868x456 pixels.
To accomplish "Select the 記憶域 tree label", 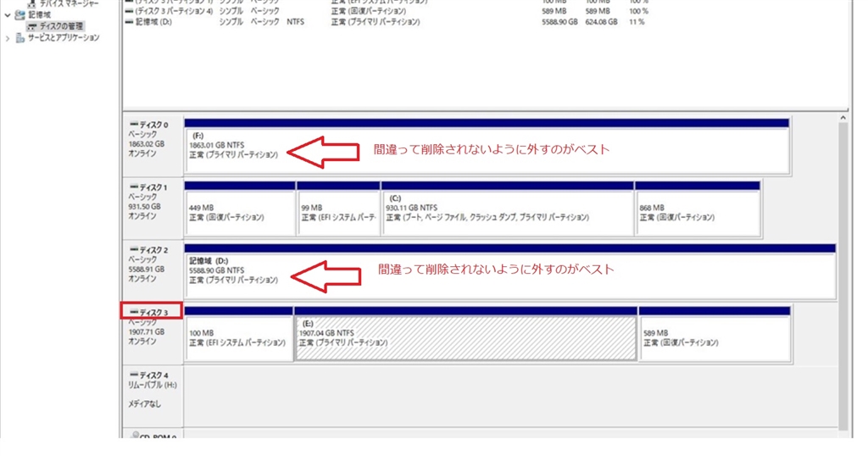I will point(39,15).
